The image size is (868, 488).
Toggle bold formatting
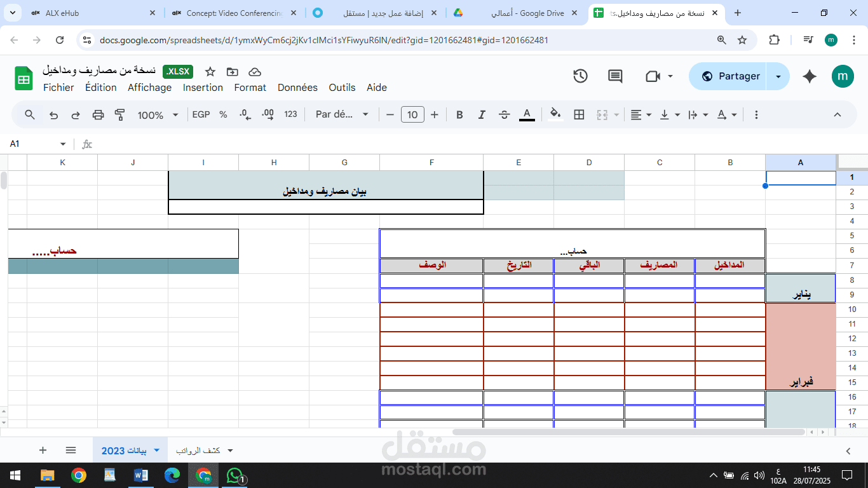coord(459,115)
